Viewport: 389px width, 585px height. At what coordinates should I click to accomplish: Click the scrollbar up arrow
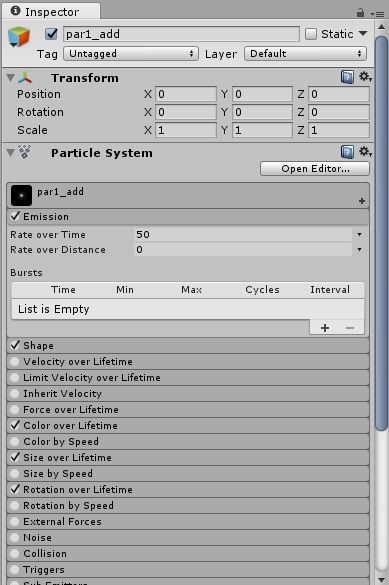[381, 27]
